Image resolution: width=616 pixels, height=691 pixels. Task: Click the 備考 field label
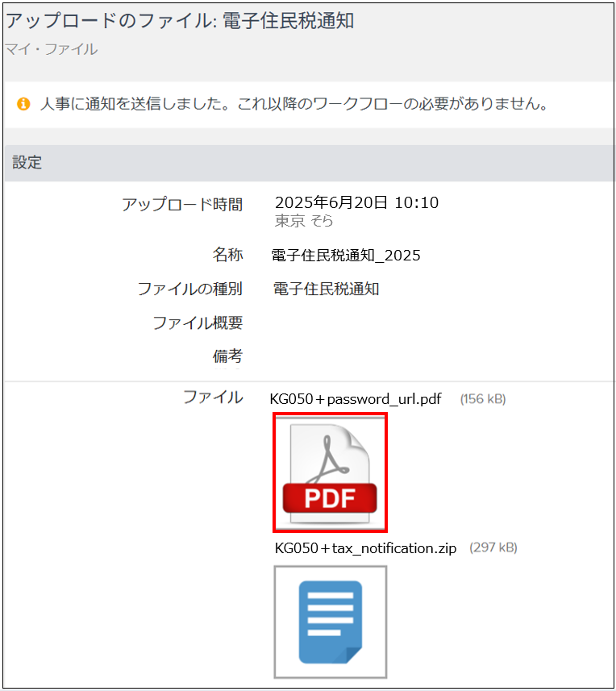point(227,356)
